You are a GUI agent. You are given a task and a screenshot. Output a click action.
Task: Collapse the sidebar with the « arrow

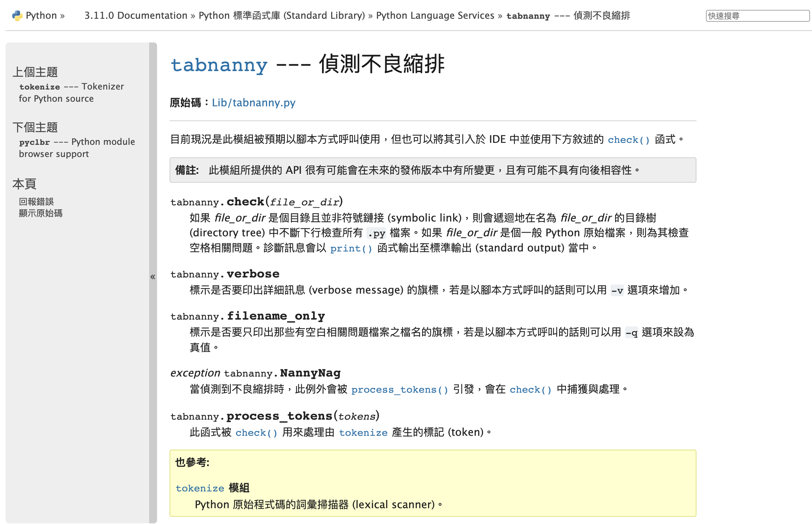coord(153,277)
